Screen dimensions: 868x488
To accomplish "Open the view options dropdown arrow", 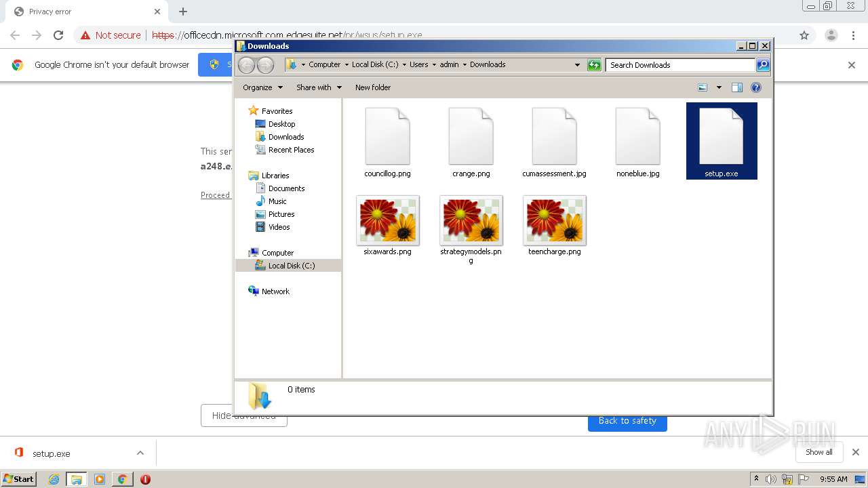I will (719, 87).
